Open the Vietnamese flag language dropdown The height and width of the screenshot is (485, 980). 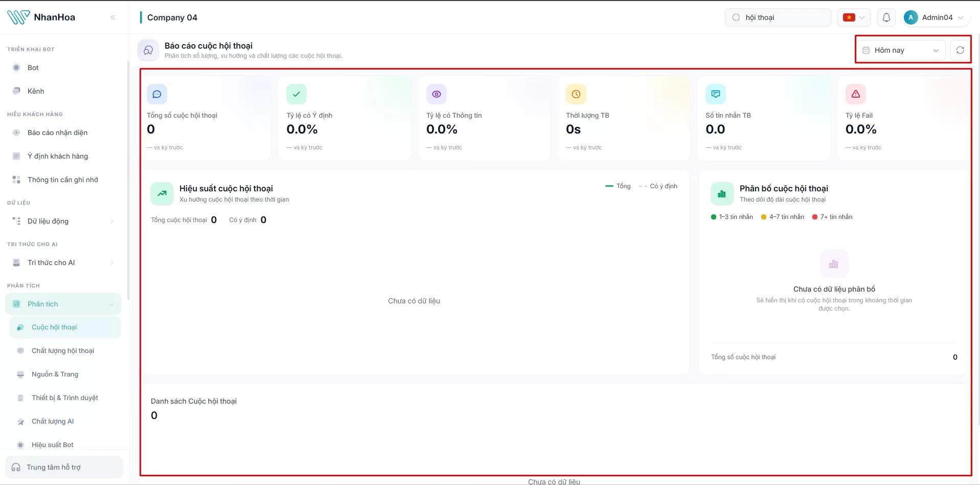(x=854, y=17)
